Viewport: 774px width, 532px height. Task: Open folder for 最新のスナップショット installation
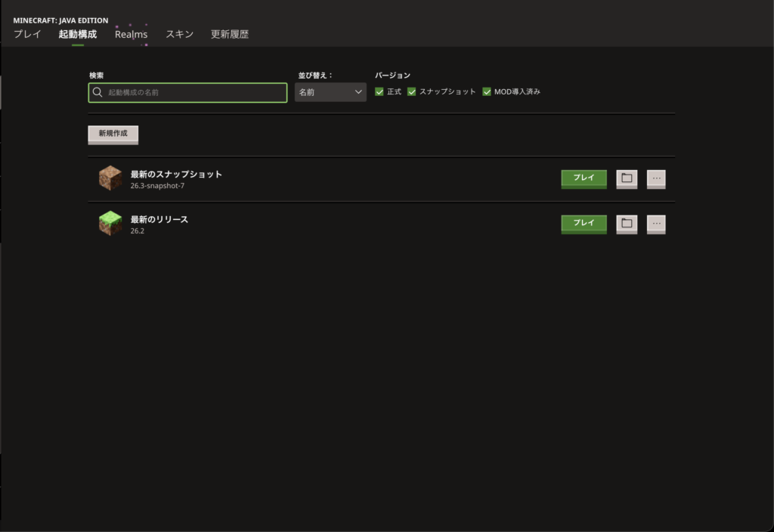[x=627, y=178]
